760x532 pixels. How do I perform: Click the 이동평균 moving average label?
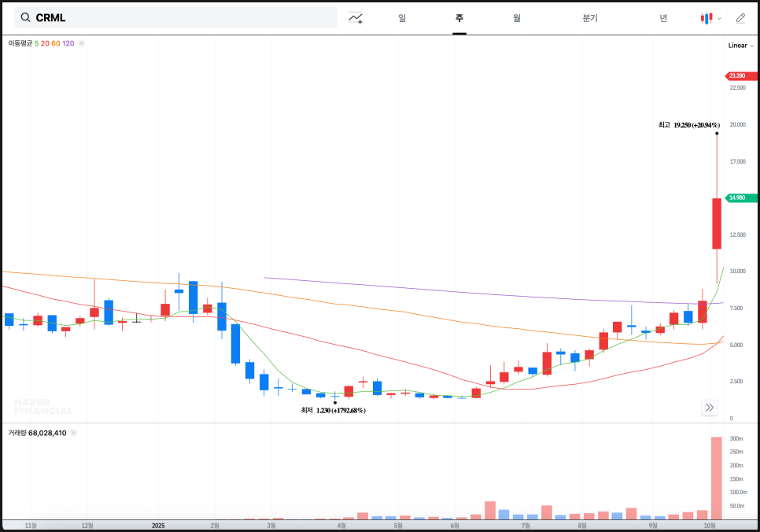20,43
